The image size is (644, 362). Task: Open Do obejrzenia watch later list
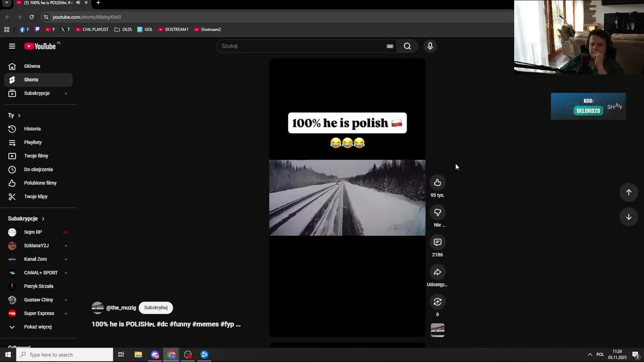38,169
